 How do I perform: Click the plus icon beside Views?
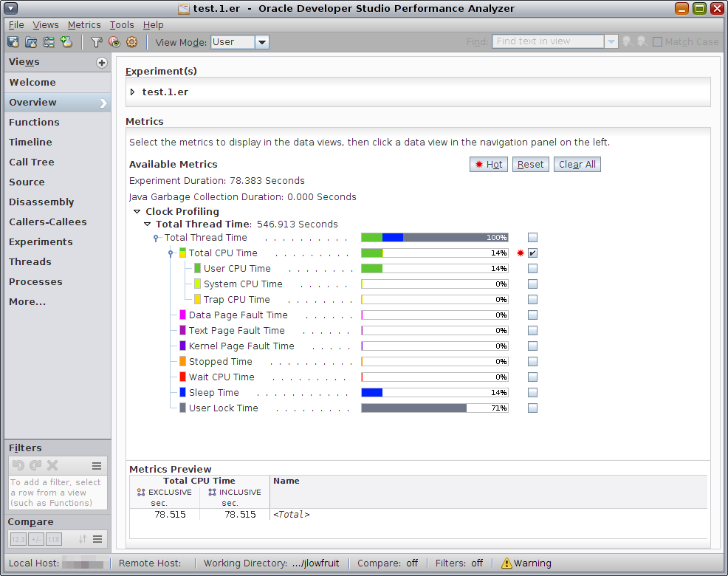point(102,63)
